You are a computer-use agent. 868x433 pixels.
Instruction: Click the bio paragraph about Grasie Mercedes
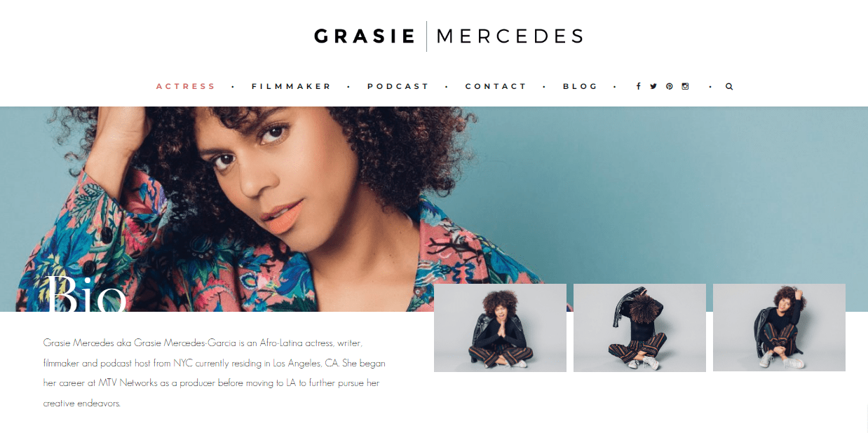[x=215, y=373]
